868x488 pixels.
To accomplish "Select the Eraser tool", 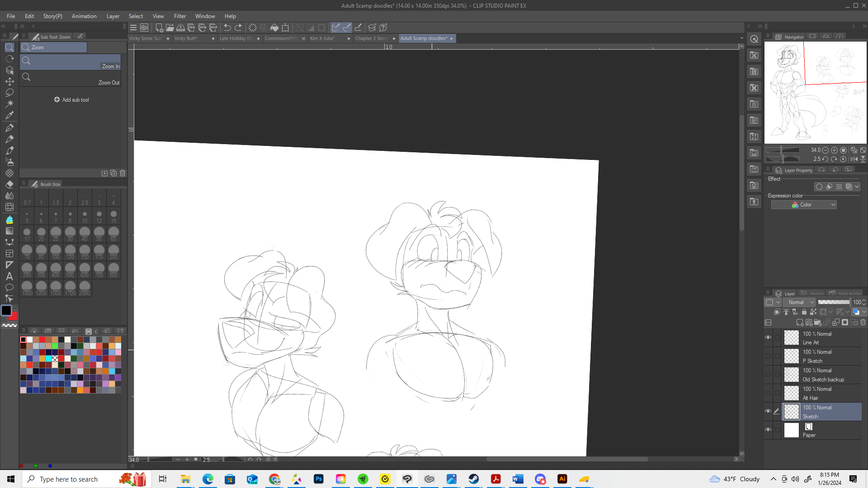I will tap(9, 184).
